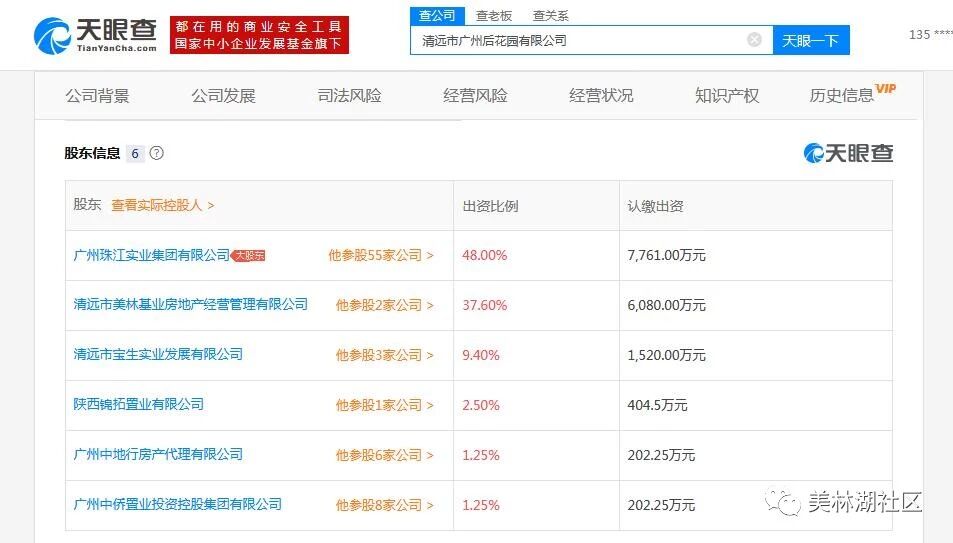Open 陕西锦拓置业有限公司 link
The image size is (953, 543).
tap(139, 404)
